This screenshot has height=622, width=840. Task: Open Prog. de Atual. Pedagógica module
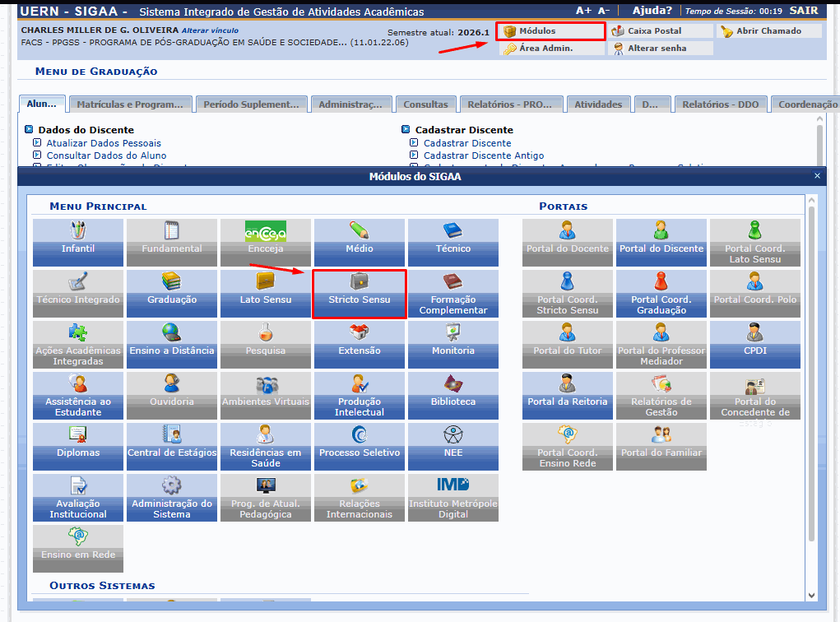coord(266,497)
